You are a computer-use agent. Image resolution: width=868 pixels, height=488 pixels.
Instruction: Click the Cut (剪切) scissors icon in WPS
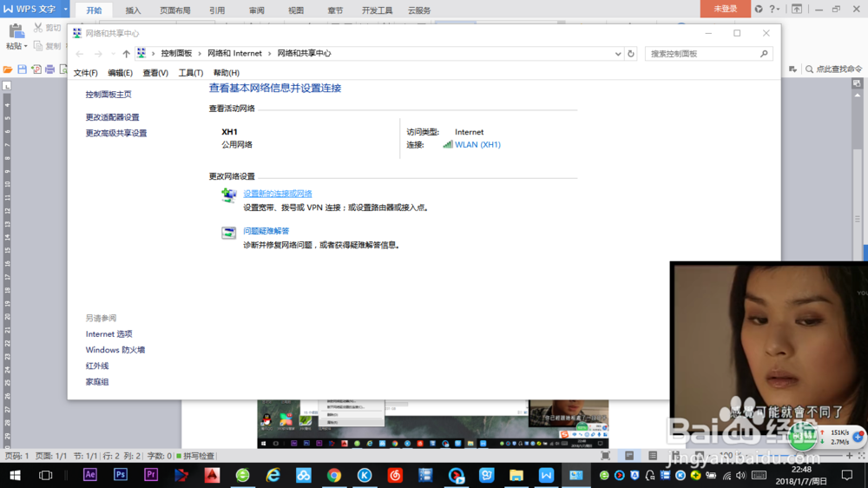(38, 27)
